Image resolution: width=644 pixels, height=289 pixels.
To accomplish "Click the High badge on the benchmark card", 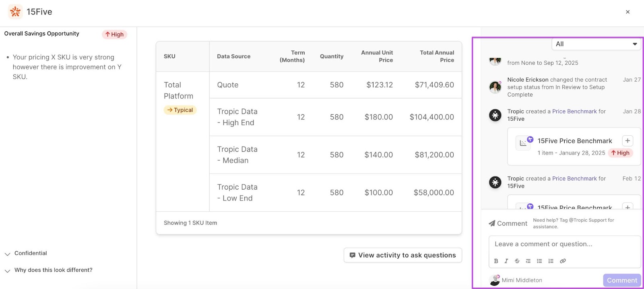I will coord(620,153).
